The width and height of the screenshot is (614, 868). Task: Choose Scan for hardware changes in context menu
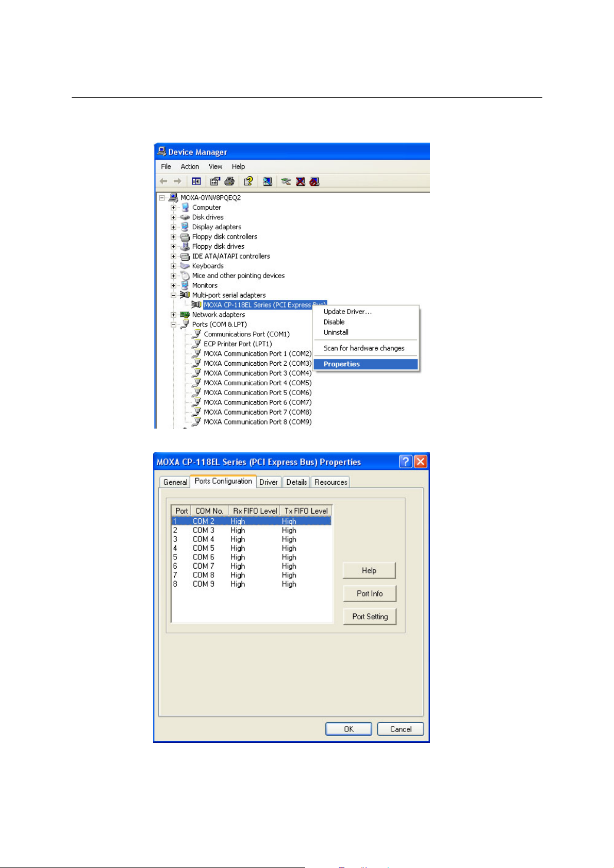pos(367,348)
